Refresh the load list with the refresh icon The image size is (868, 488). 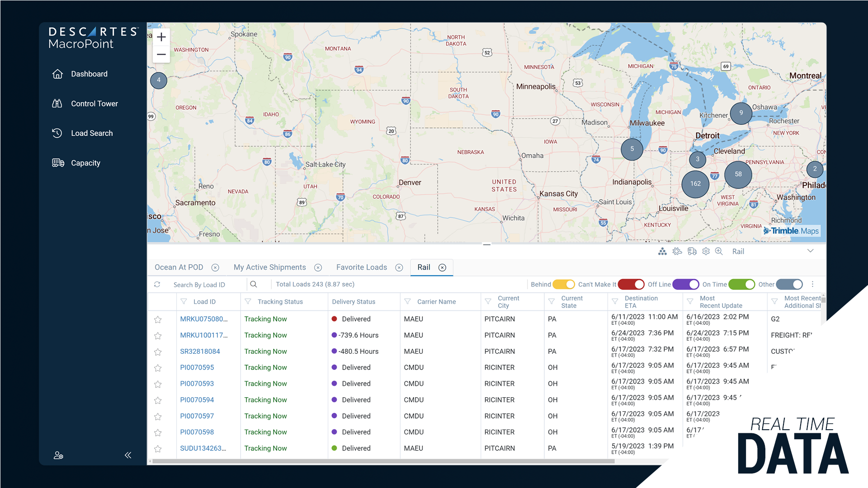[157, 285]
